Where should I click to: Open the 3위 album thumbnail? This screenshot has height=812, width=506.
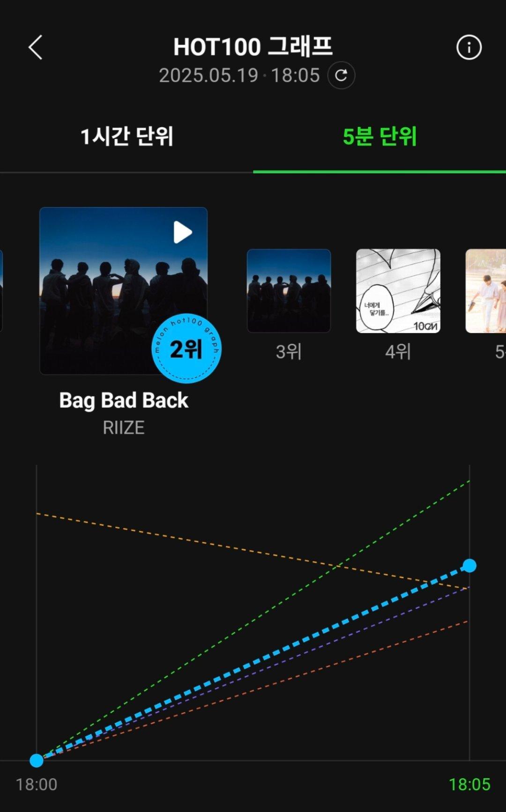click(289, 291)
